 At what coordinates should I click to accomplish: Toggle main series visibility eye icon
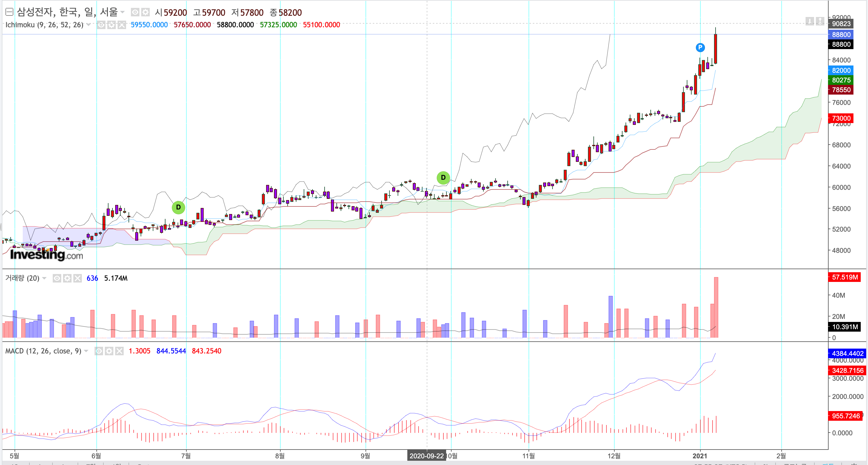click(x=135, y=12)
